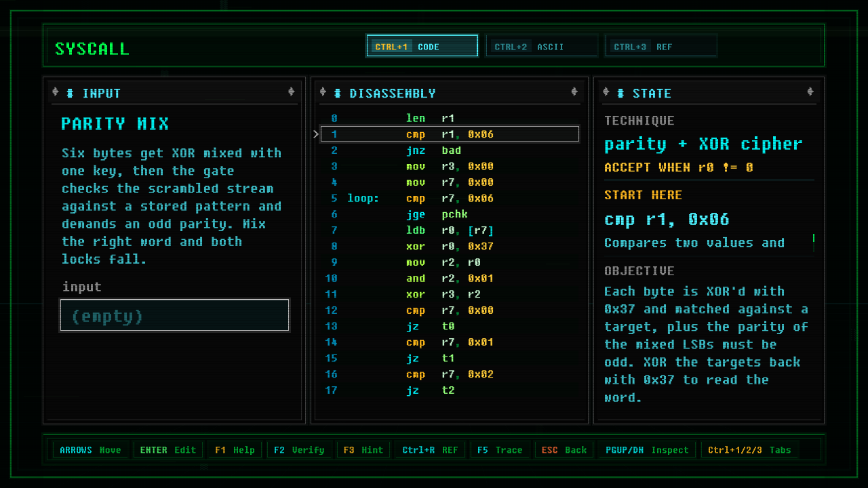The width and height of the screenshot is (868, 488).
Task: Select line 13 'jz t0'
Action: [x=450, y=327]
